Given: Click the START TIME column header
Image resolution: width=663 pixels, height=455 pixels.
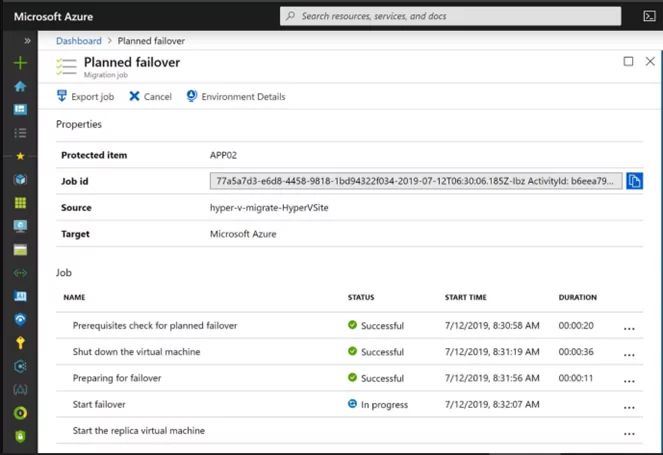Looking at the screenshot, I should tap(466, 297).
